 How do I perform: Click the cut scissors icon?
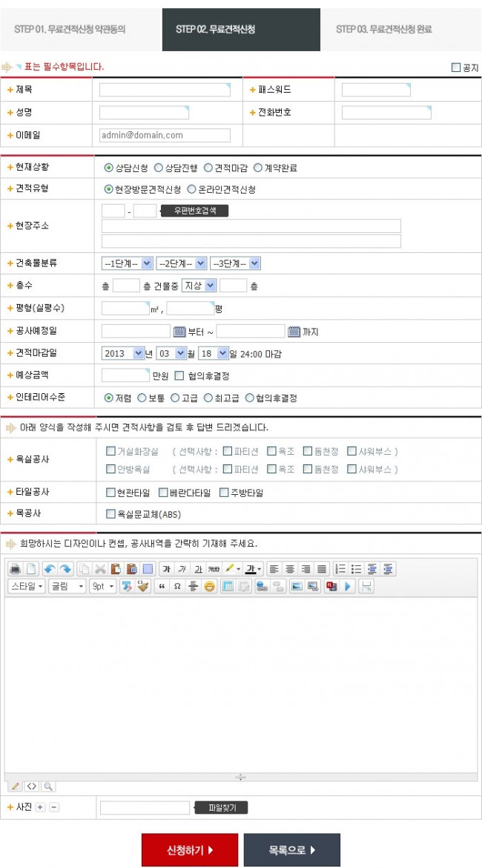tap(100, 568)
